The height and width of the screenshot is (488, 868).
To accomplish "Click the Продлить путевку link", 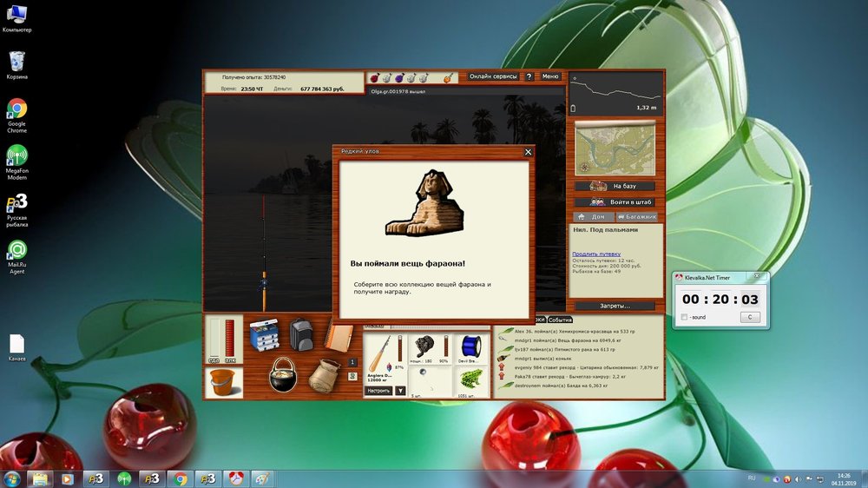I will point(595,254).
